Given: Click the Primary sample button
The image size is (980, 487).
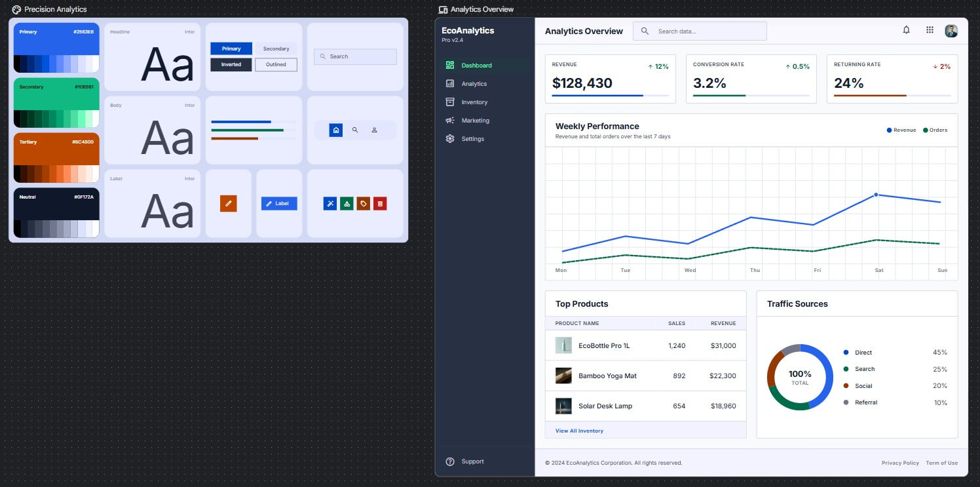Looking at the screenshot, I should (231, 49).
